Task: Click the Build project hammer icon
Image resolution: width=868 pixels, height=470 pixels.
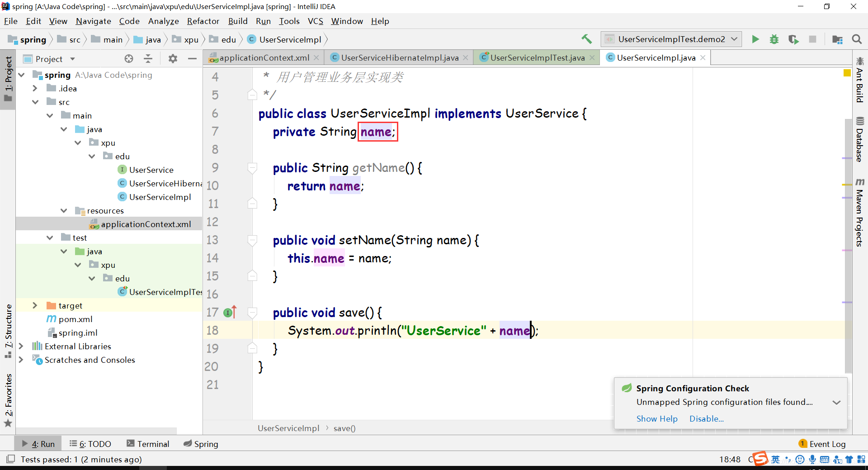Action: [586, 39]
